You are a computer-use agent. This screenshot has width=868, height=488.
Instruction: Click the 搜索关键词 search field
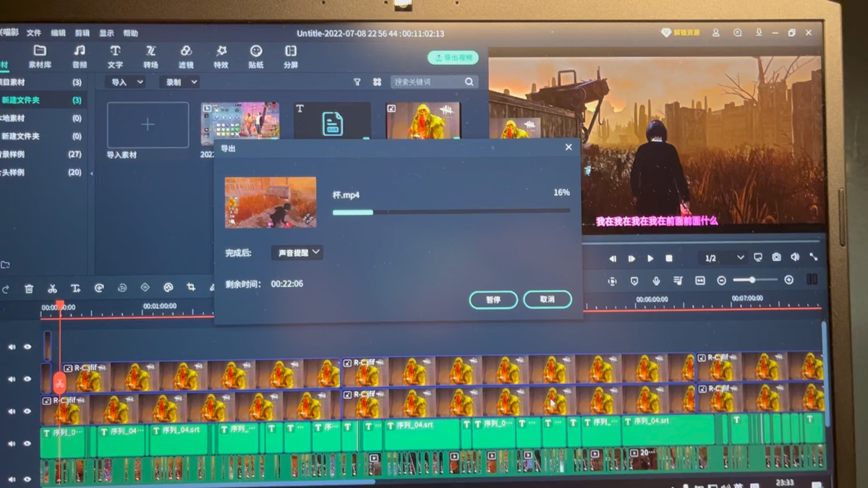tap(434, 82)
